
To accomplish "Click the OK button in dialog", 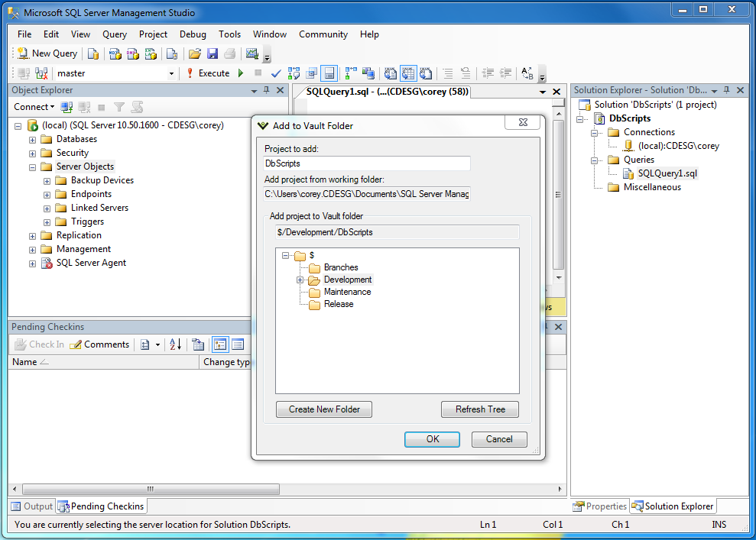I will click(432, 439).
